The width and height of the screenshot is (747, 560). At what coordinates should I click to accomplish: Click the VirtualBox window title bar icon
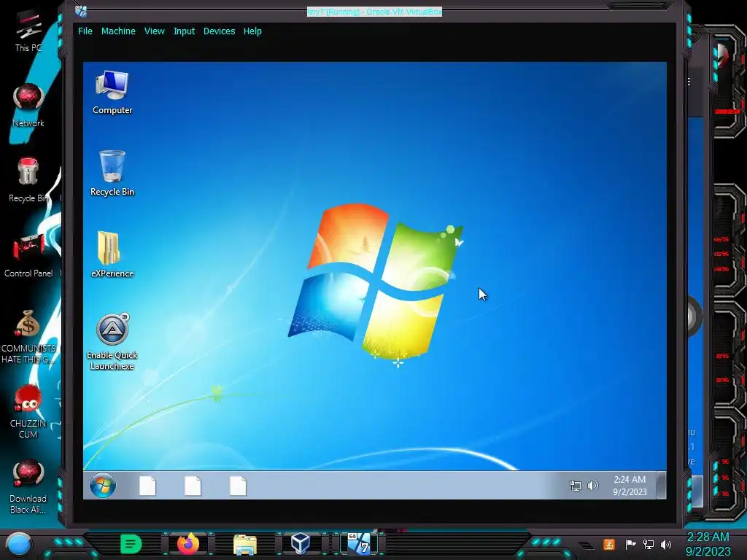[x=81, y=12]
